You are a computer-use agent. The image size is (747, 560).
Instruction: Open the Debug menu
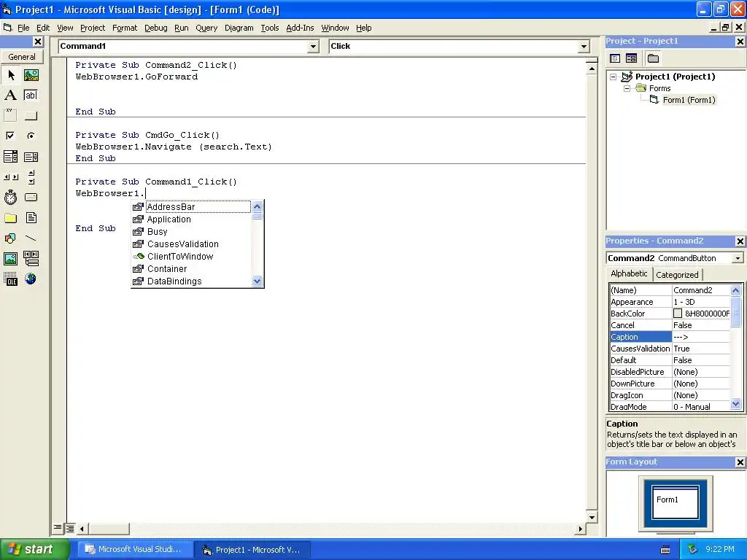(156, 28)
